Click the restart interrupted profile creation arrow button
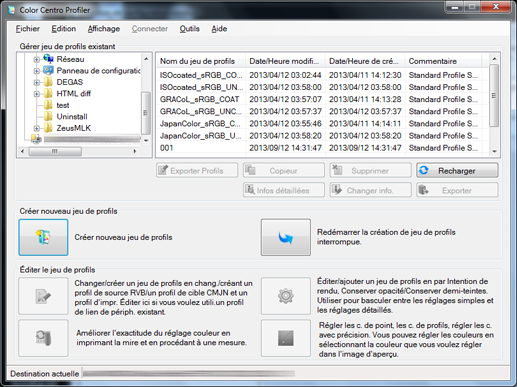The image size is (517, 387). (x=286, y=237)
